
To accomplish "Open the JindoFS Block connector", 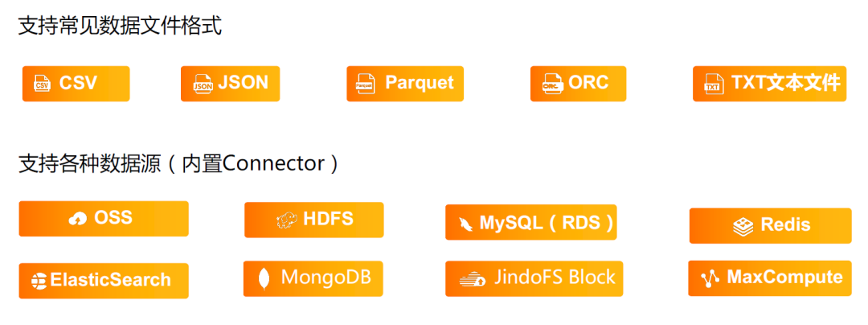I will (534, 278).
